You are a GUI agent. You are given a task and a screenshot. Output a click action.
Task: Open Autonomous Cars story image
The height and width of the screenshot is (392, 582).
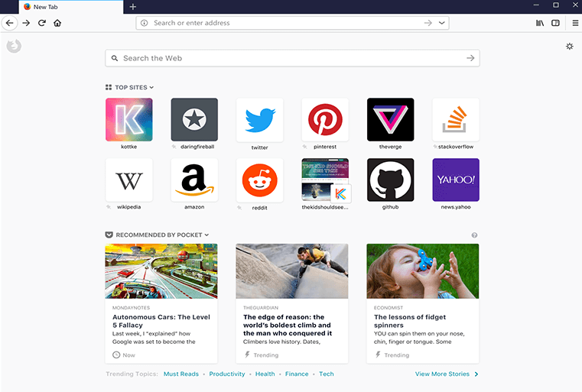pos(161,271)
